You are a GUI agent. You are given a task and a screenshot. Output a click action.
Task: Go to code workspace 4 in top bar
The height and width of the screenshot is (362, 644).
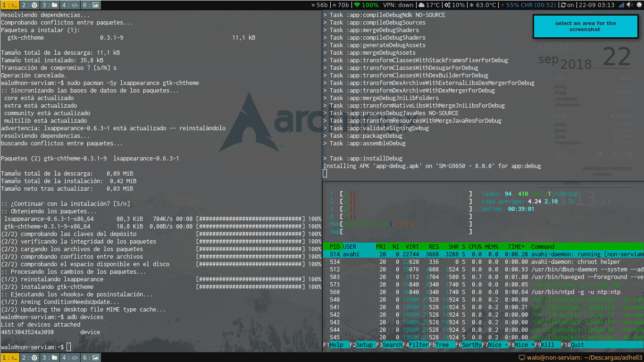pos(70,5)
